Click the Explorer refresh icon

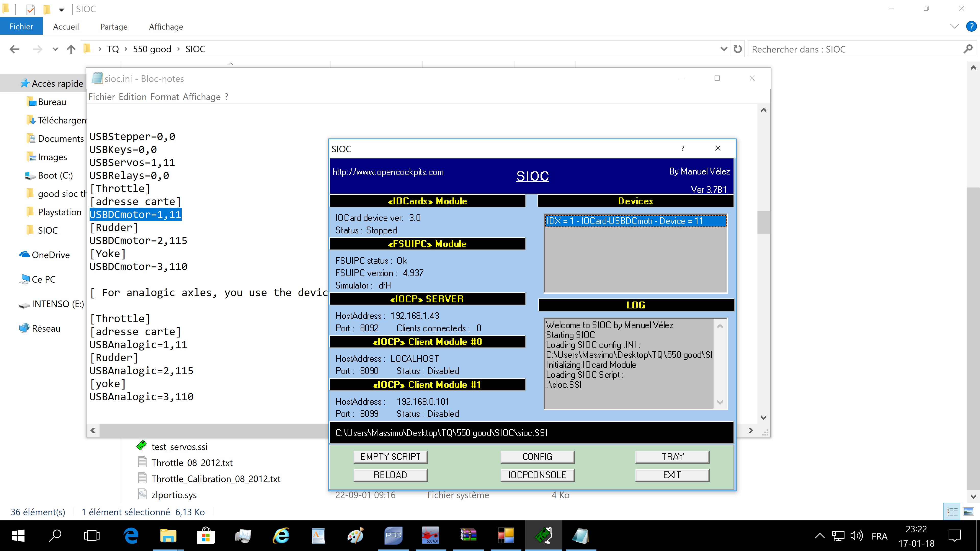(x=738, y=49)
